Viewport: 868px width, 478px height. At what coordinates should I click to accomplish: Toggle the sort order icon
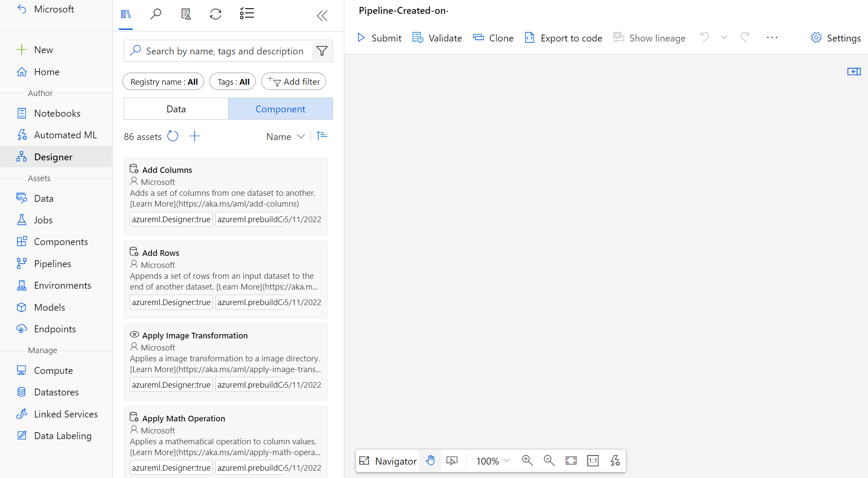322,136
